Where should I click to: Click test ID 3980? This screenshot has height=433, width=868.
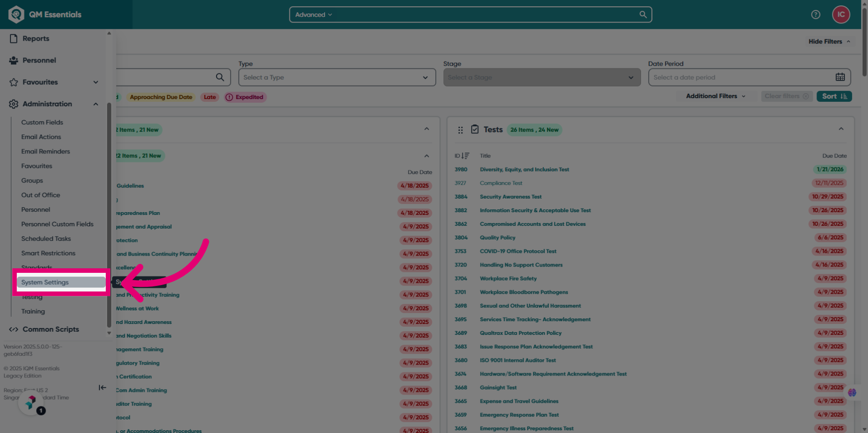(x=461, y=170)
